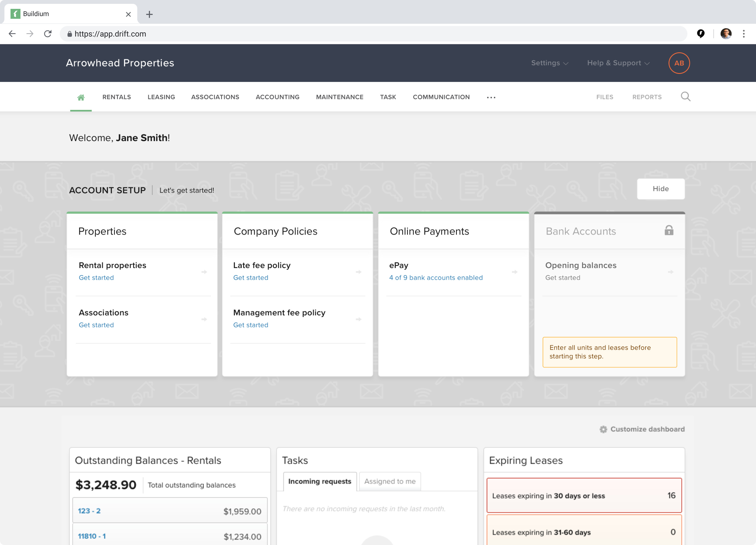Open the 123 - 2 balance link
This screenshot has height=545, width=756.
[x=89, y=511]
